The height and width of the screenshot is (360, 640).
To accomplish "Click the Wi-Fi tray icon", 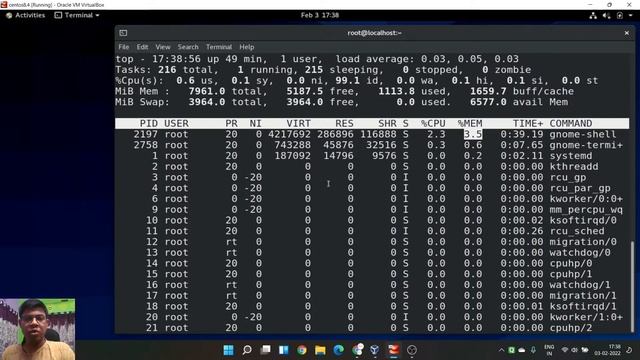I will tap(565, 350).
